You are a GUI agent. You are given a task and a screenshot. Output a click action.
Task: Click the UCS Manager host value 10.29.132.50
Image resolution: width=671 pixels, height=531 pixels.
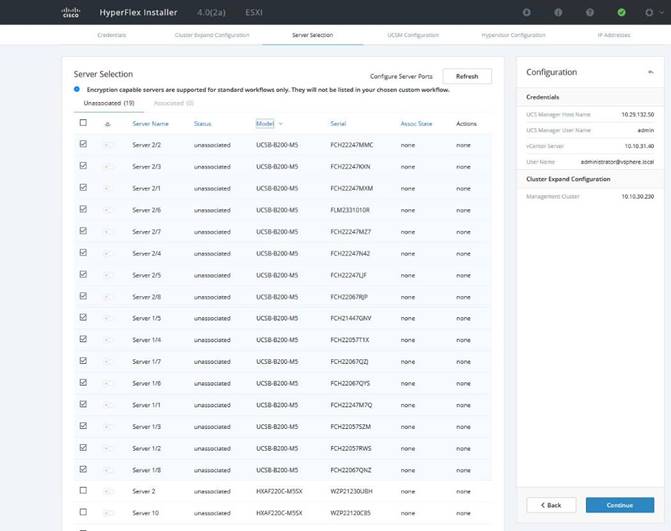point(638,115)
